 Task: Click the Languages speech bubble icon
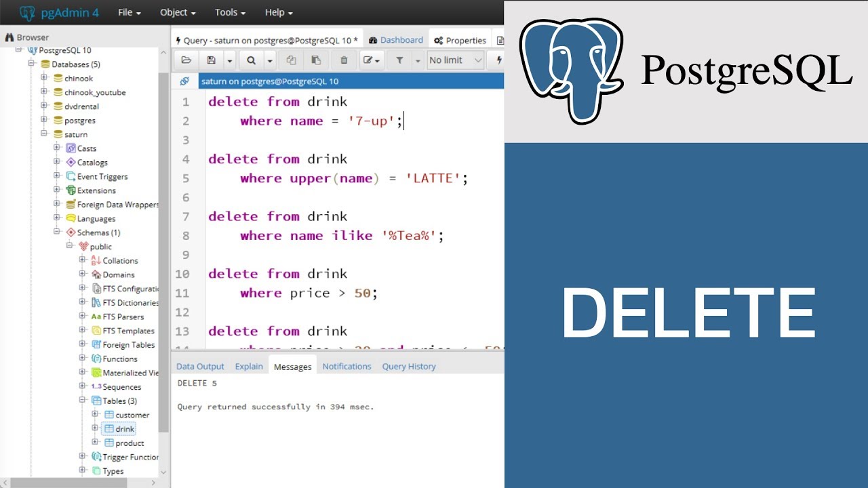(71, 219)
